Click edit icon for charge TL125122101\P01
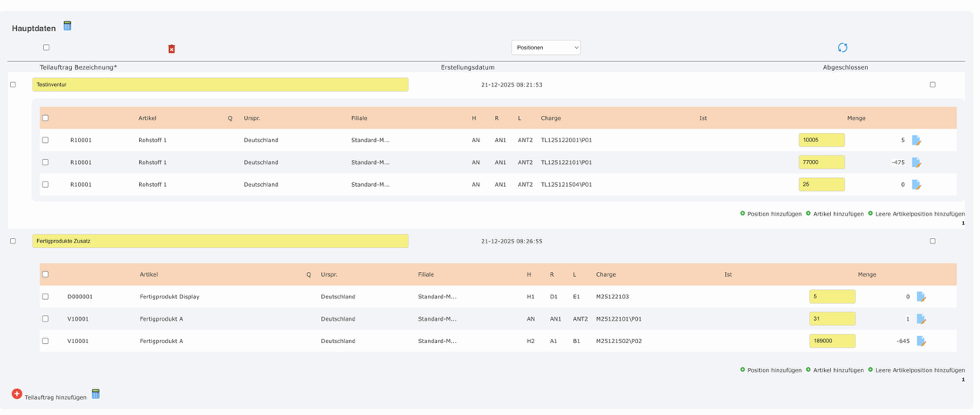The width and height of the screenshot is (980, 415). tap(917, 162)
